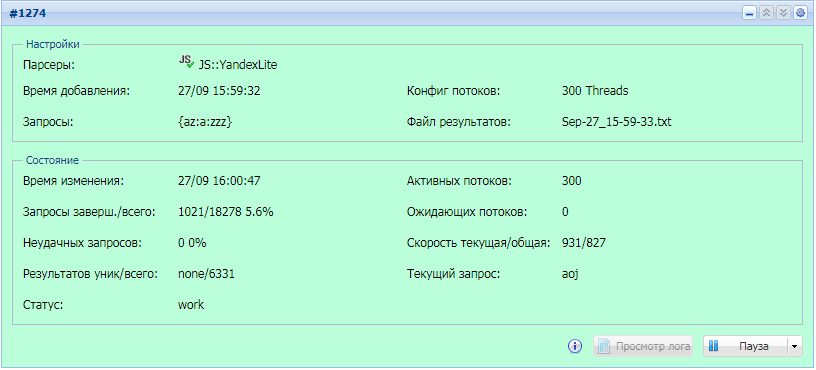The width and height of the screenshot is (816, 370).
Task: Move task up with double-up arrow icon
Action: click(766, 14)
